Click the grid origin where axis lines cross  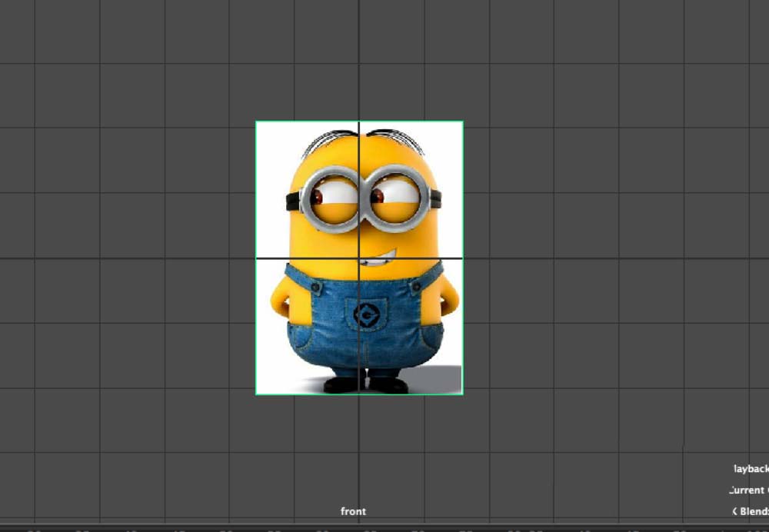pos(359,258)
